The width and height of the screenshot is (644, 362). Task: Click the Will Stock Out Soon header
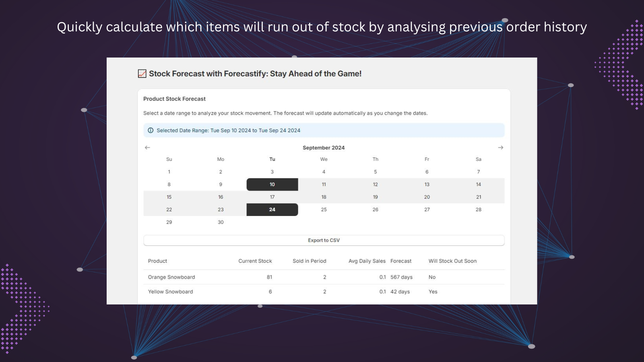coord(452,261)
